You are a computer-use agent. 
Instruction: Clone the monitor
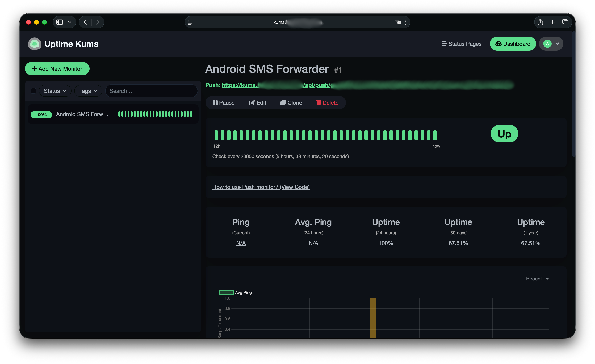(291, 103)
